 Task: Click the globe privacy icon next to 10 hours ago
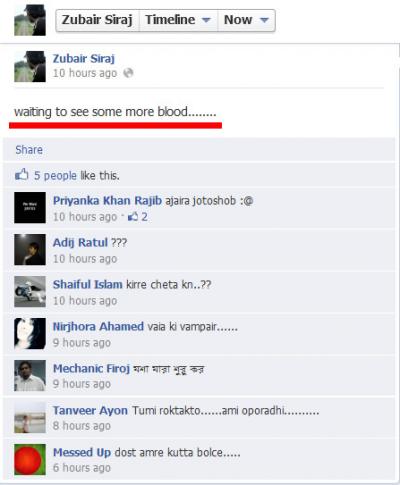pos(128,73)
